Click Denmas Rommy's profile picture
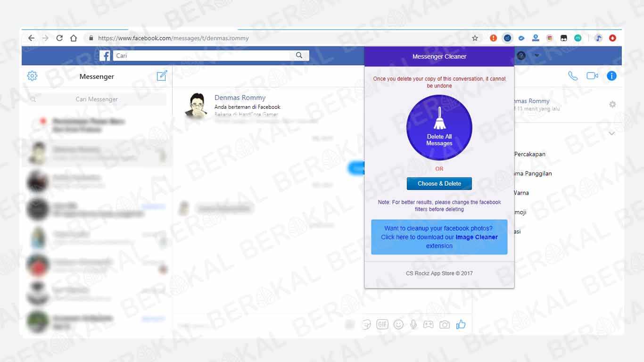The width and height of the screenshot is (644, 362). point(197,105)
